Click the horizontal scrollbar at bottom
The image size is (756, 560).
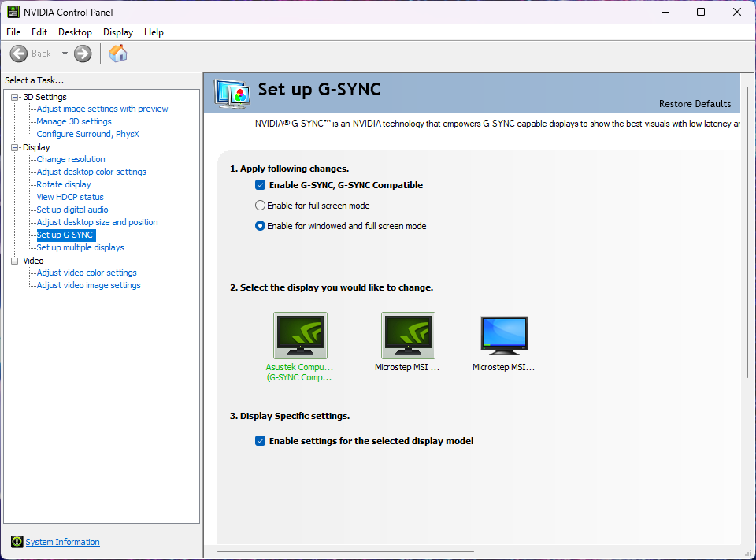click(346, 551)
